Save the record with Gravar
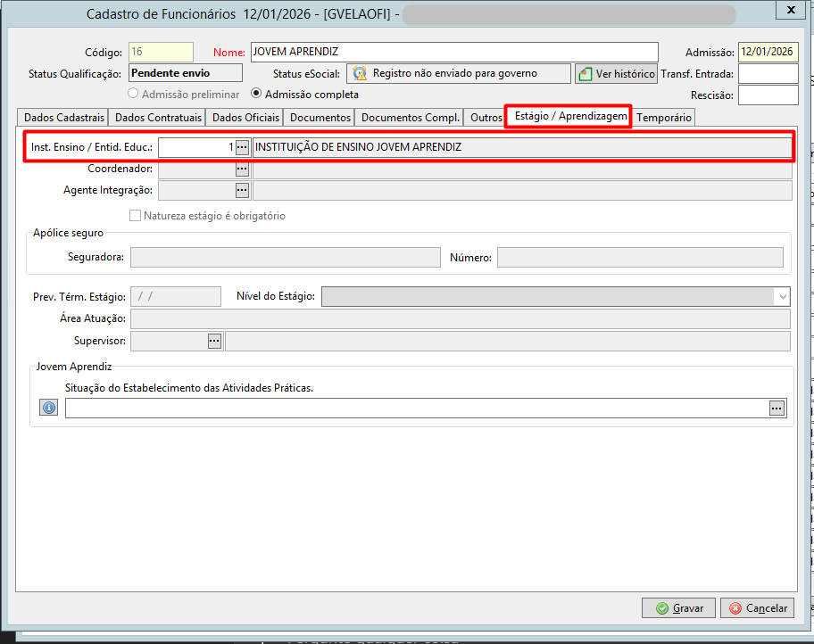The image size is (814, 644). pyautogui.click(x=678, y=607)
